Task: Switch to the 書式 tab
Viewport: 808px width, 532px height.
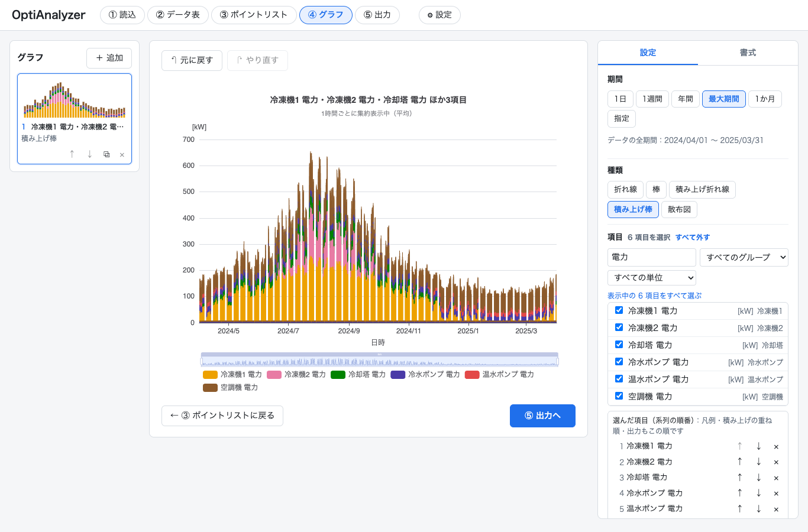Action: 748,53
